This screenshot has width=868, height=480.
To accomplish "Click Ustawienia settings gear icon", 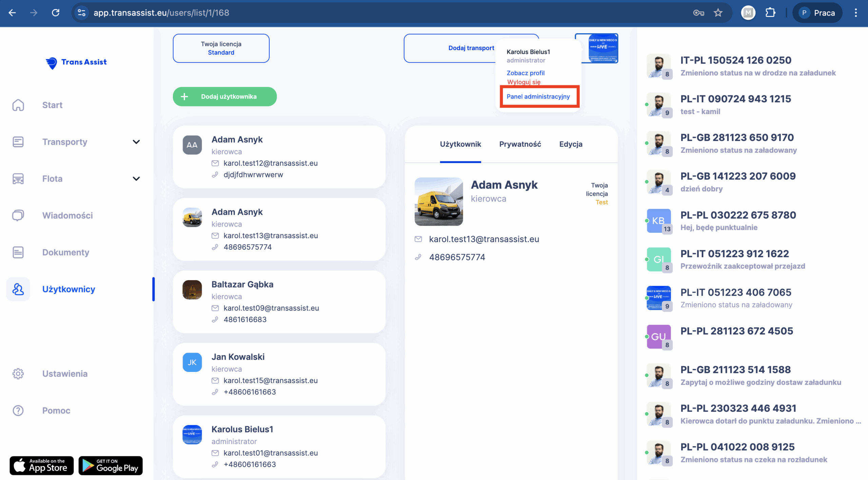I will tap(18, 374).
